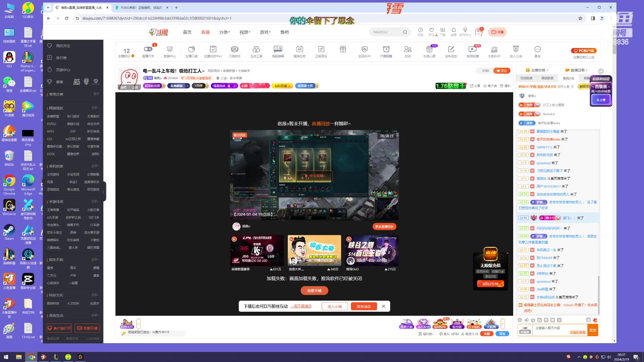Collapse the left sidebar arrow handle
The image size is (644, 362).
104,192
